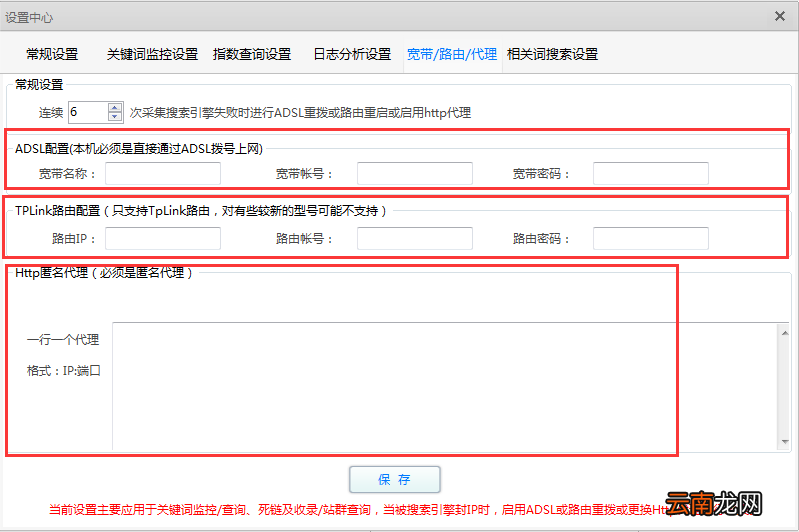799x532 pixels.
Task: Switch to 关键词监控设置 tab
Action: (x=152, y=54)
